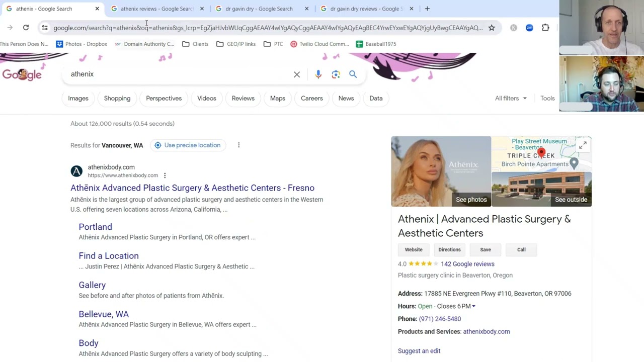The image size is (644, 362).
Task: Search by image with the Lens icon
Action: [x=336, y=74]
